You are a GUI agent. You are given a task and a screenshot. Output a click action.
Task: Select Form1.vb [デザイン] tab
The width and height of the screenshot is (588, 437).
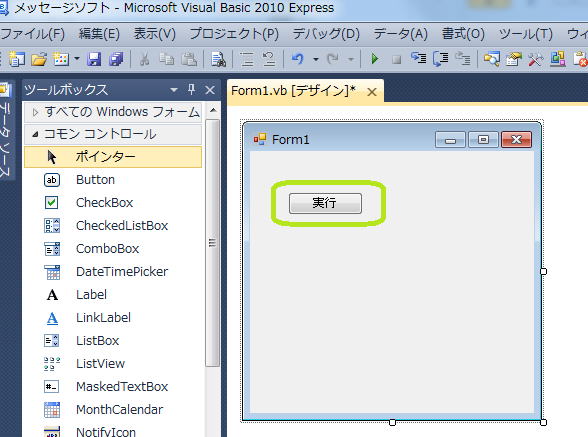293,90
